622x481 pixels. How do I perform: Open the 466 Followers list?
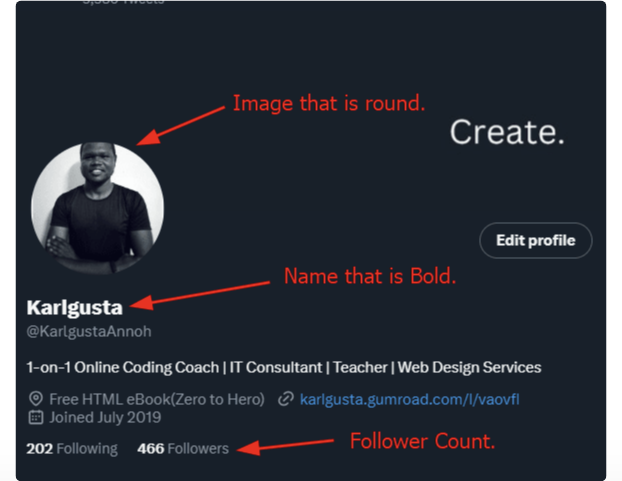(x=183, y=448)
